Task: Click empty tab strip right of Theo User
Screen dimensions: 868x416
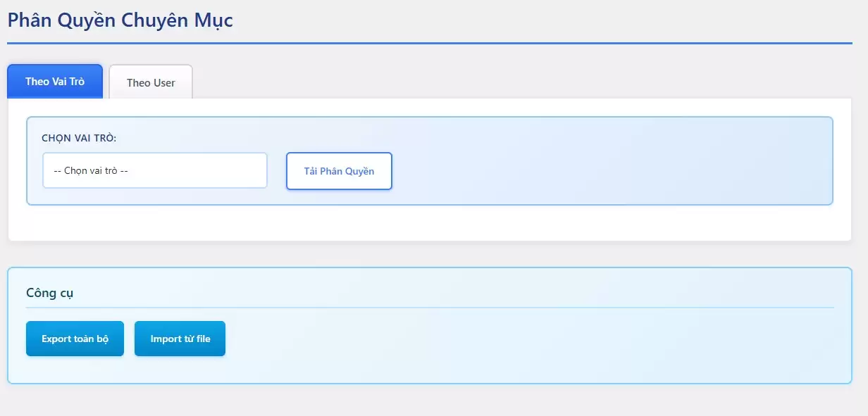Action: pos(493,82)
